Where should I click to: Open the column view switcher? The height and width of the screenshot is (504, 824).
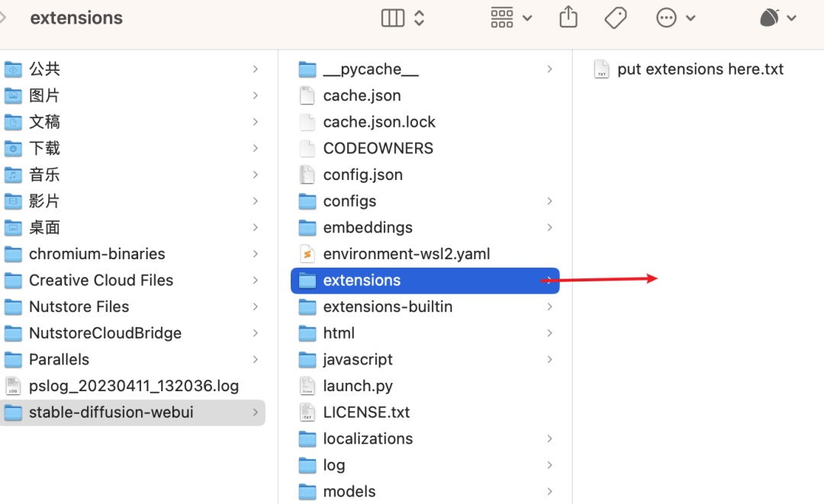point(403,18)
